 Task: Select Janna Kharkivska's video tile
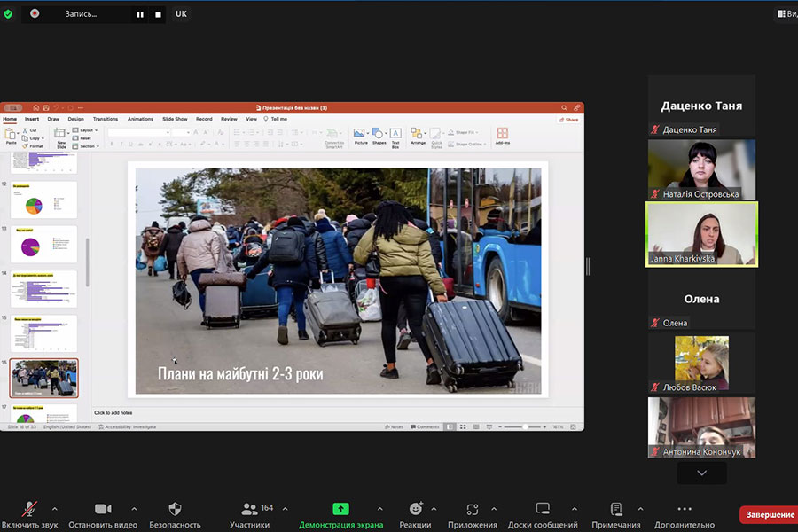701,234
